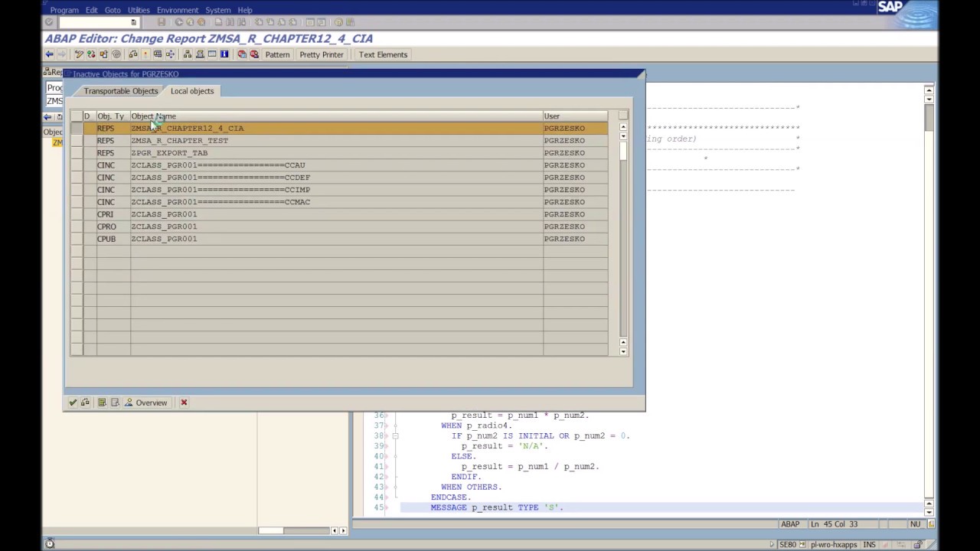Click the Other Object icon in toolbar

pyautogui.click(x=103, y=54)
